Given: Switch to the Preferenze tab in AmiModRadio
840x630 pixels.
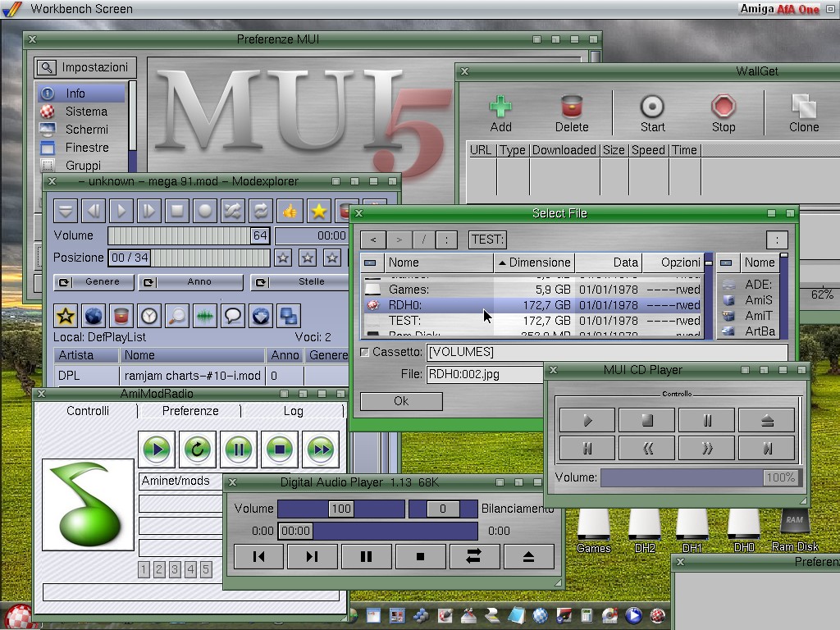Looking at the screenshot, I should point(189,411).
